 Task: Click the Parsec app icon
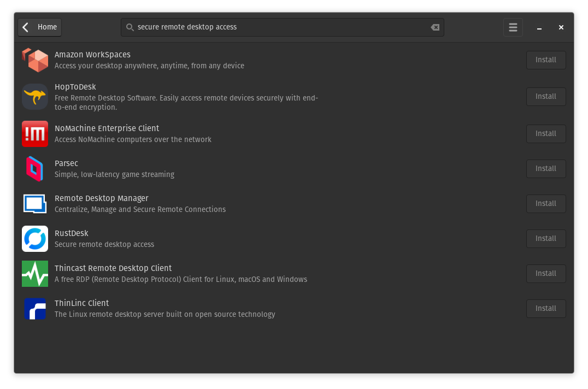tap(35, 169)
